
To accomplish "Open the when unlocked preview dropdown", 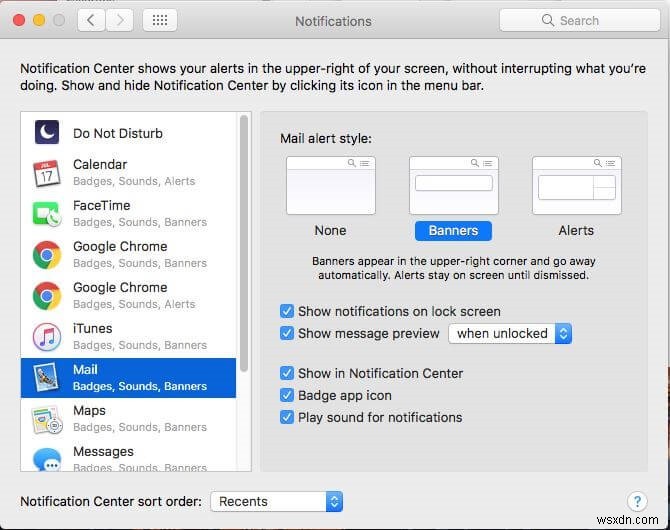I will [510, 333].
